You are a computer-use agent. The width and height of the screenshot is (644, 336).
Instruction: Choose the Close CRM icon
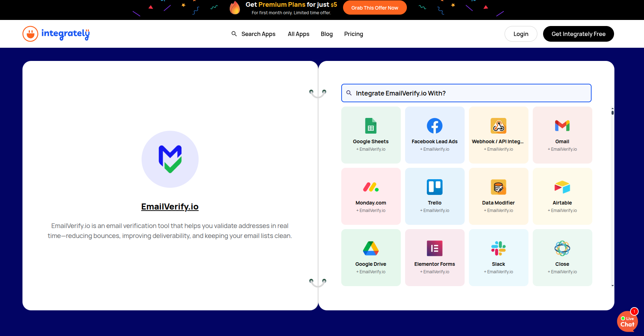click(x=562, y=248)
